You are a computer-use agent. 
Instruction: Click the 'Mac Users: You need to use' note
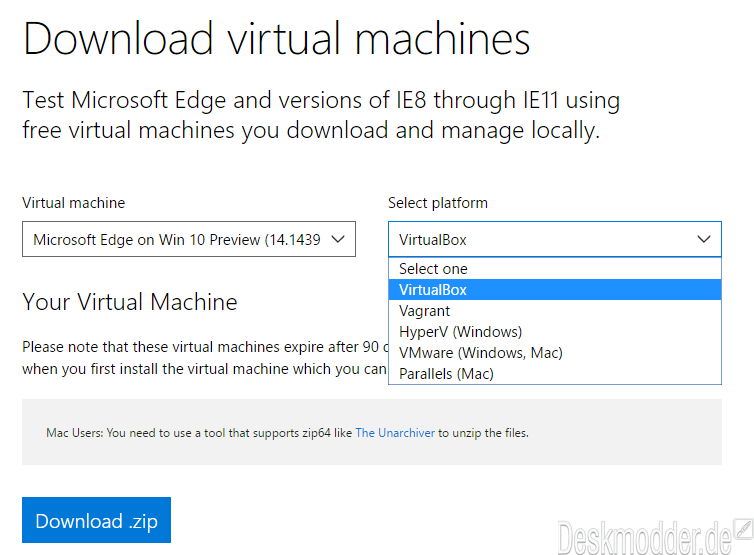click(x=287, y=433)
